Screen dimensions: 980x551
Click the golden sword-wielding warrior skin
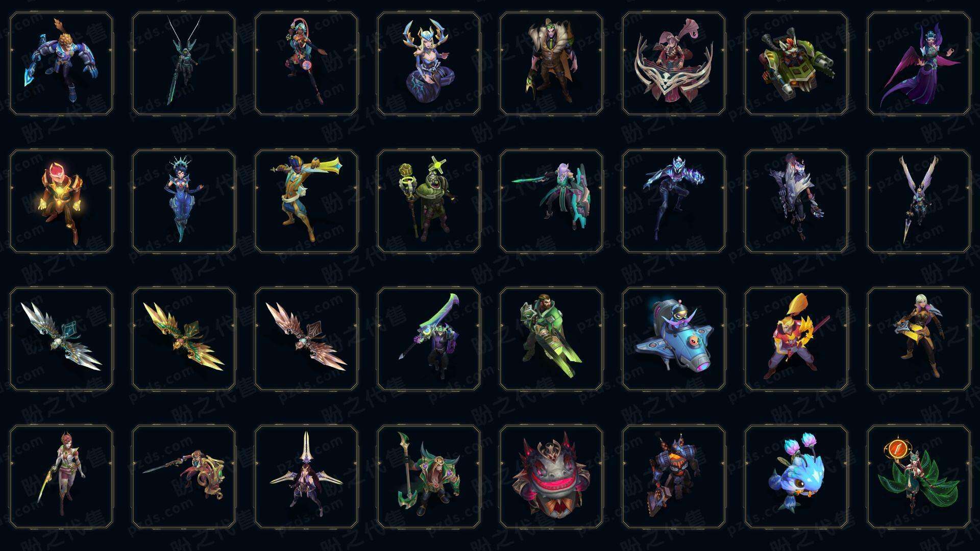click(306, 201)
